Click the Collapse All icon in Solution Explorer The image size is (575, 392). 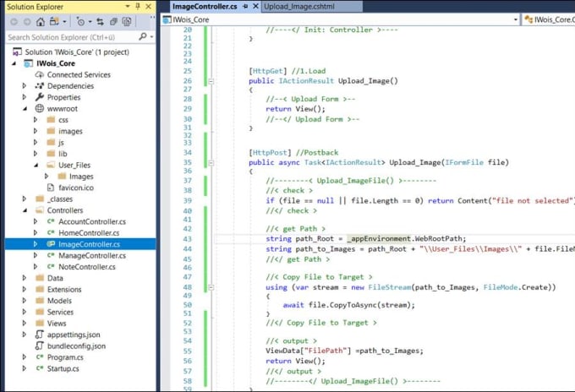pos(113,22)
